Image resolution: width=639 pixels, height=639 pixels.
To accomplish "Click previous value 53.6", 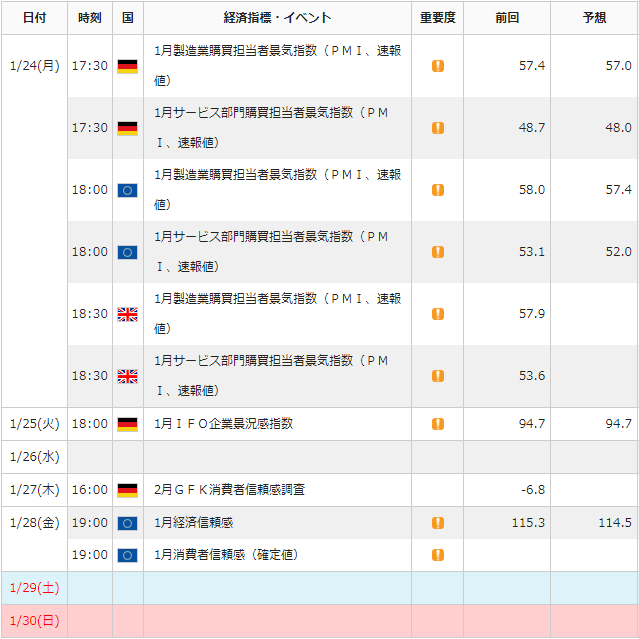I will click(532, 376).
